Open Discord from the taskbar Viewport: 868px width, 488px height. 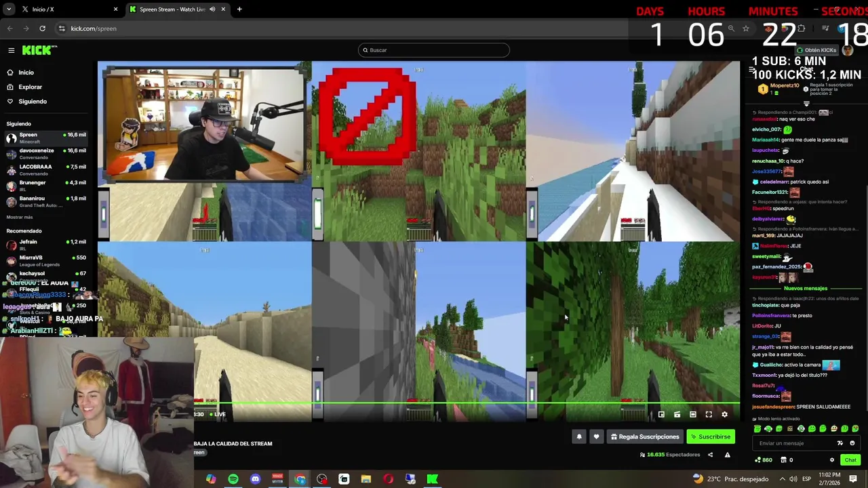(255, 479)
